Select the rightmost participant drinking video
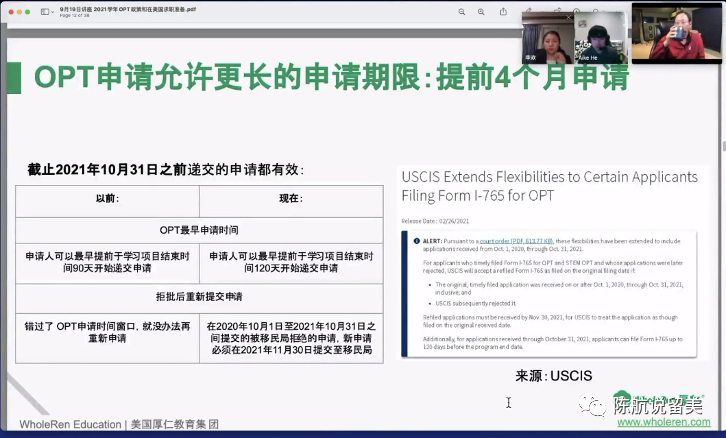 pos(676,32)
